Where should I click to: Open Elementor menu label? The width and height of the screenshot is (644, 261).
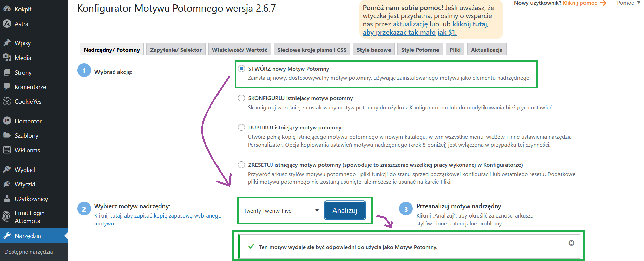pyautogui.click(x=28, y=121)
